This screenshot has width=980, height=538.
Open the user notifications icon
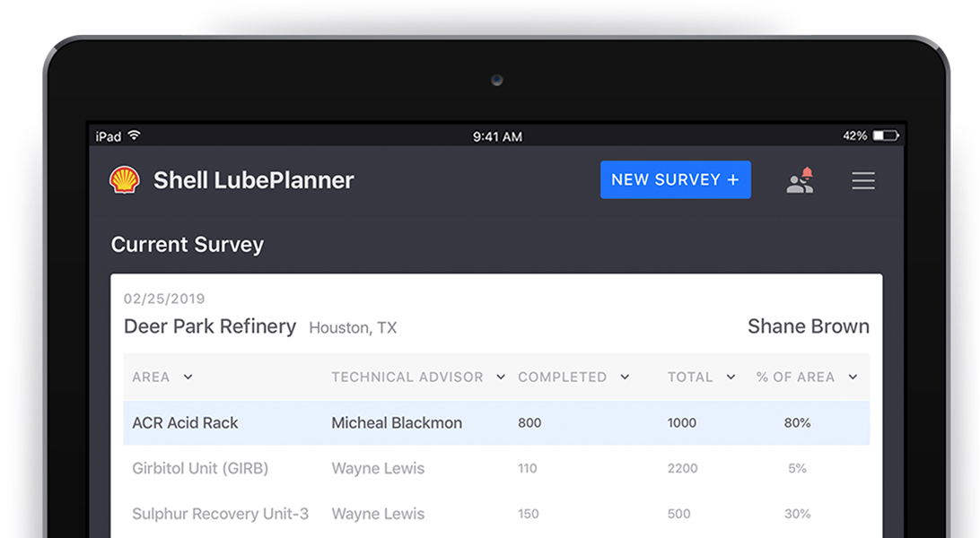coord(800,180)
